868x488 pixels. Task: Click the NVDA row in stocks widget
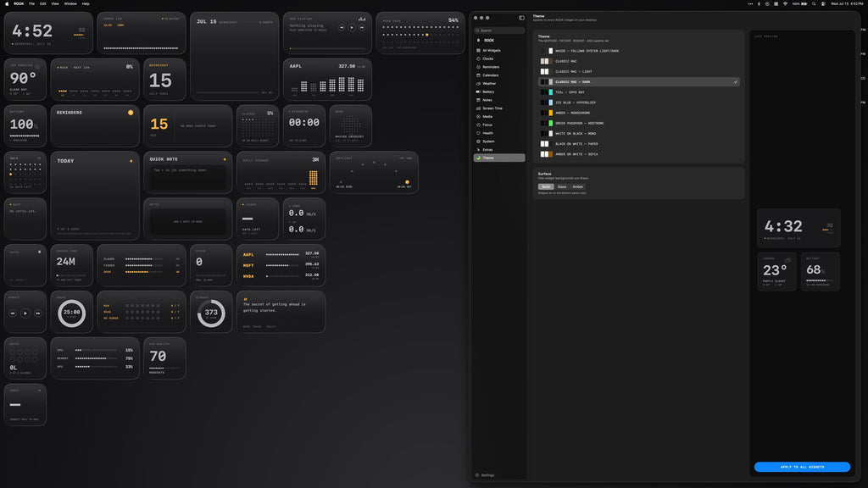tap(281, 275)
